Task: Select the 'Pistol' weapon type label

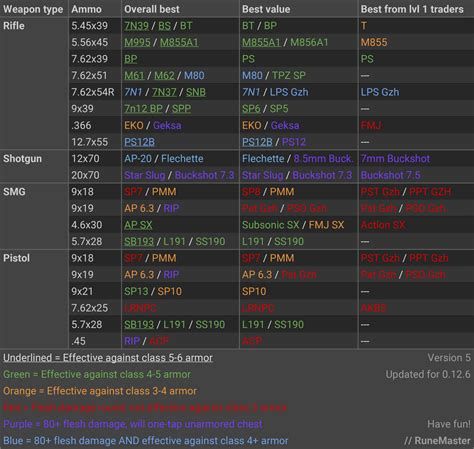Action: [16, 258]
